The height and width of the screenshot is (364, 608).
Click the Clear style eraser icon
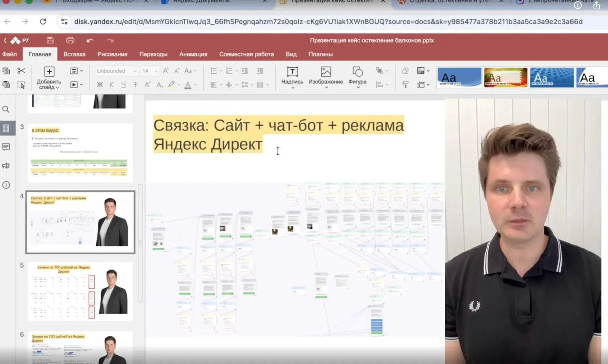pyautogui.click(x=405, y=71)
